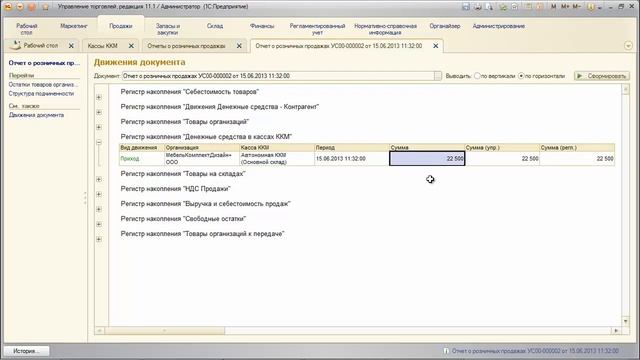Click the Save floppy disk icon
The image size is (640, 360).
coord(466,7)
